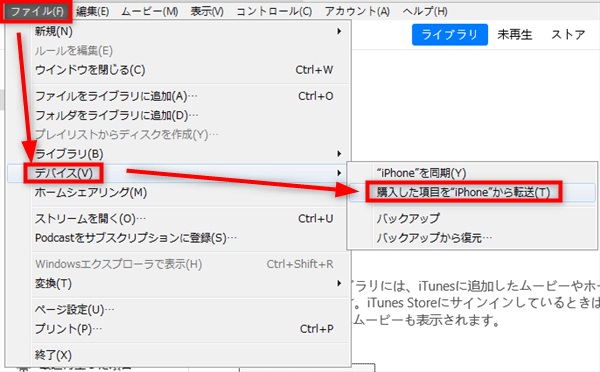Choose 購入した項目を"iPhone"から転送(T)
The width and height of the screenshot is (600, 372).
point(463,192)
